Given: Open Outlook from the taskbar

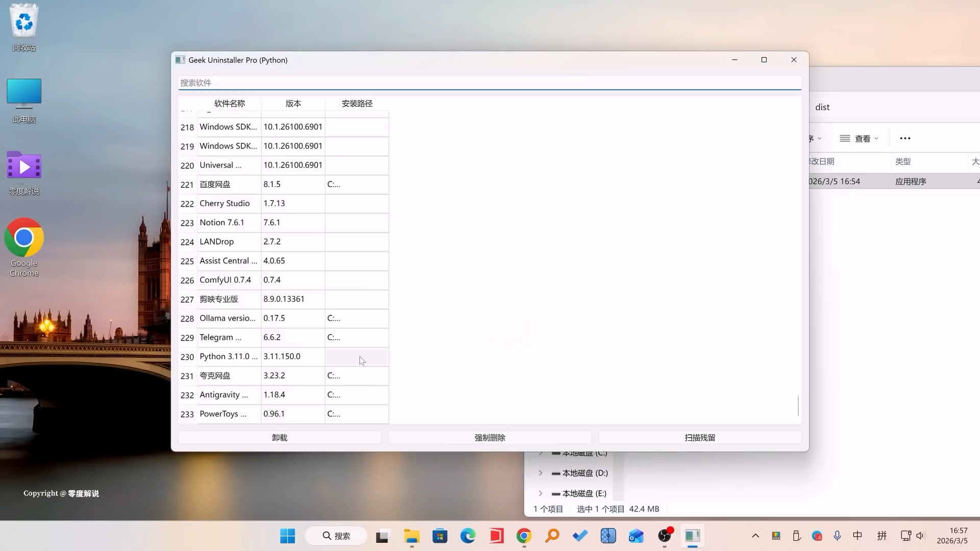Looking at the screenshot, I should 636,536.
